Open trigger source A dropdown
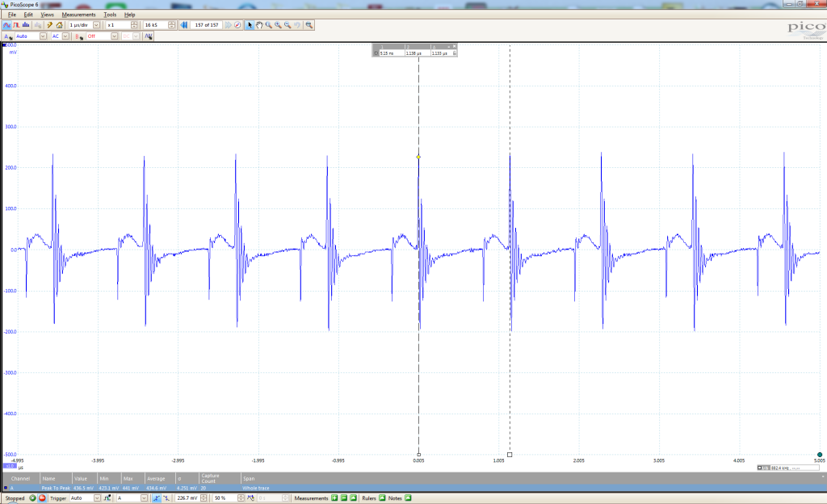The width and height of the screenshot is (827, 504). [x=144, y=498]
